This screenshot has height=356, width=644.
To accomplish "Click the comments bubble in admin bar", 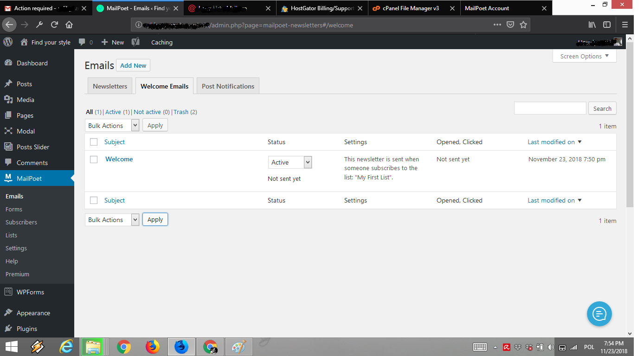I will (x=82, y=42).
